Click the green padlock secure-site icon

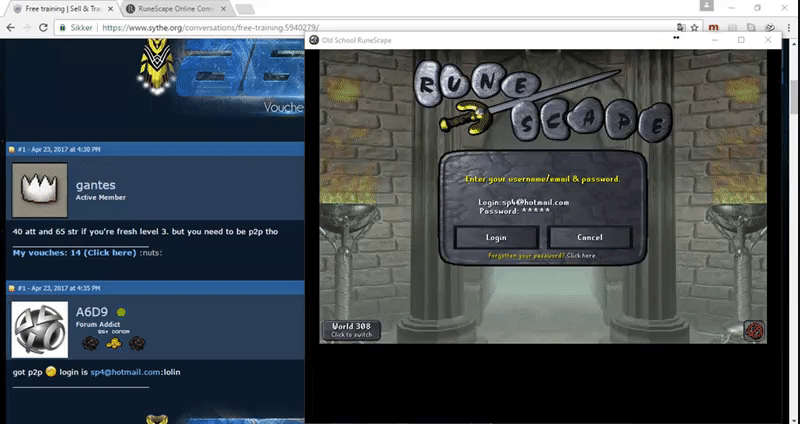coord(63,28)
